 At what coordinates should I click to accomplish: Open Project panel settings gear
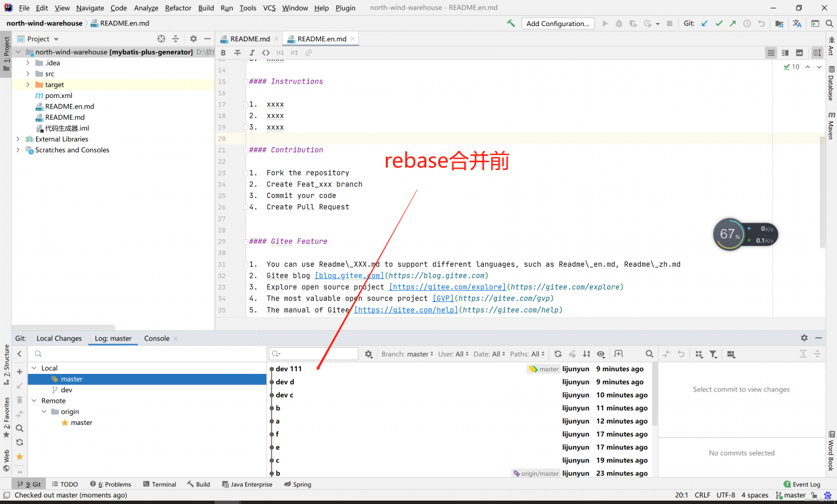[x=194, y=39]
